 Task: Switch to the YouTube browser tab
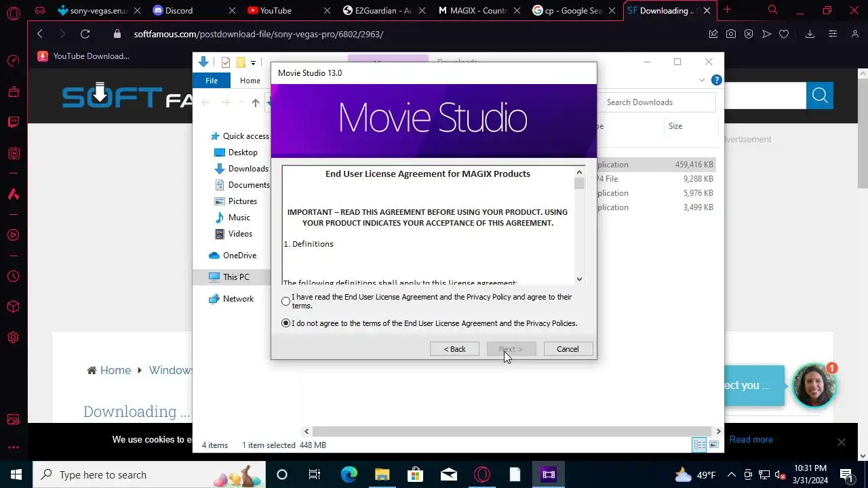click(289, 10)
